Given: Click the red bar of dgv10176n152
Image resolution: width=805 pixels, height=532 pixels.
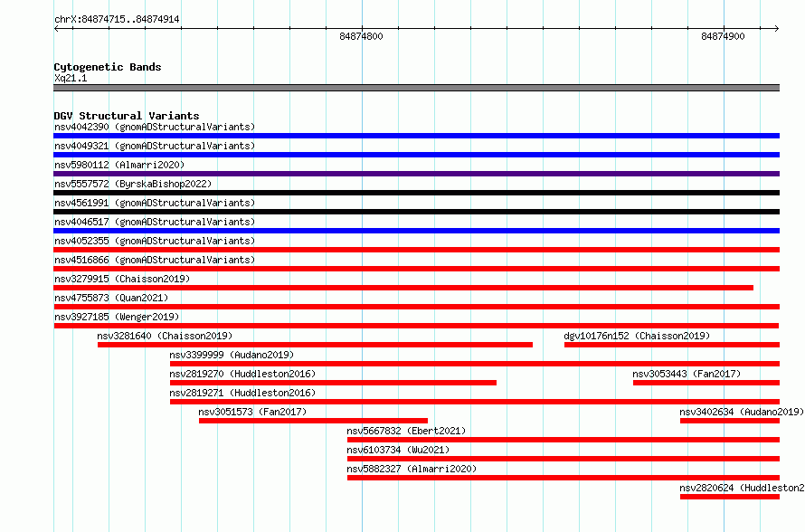Looking at the screenshot, I should click(x=672, y=345).
